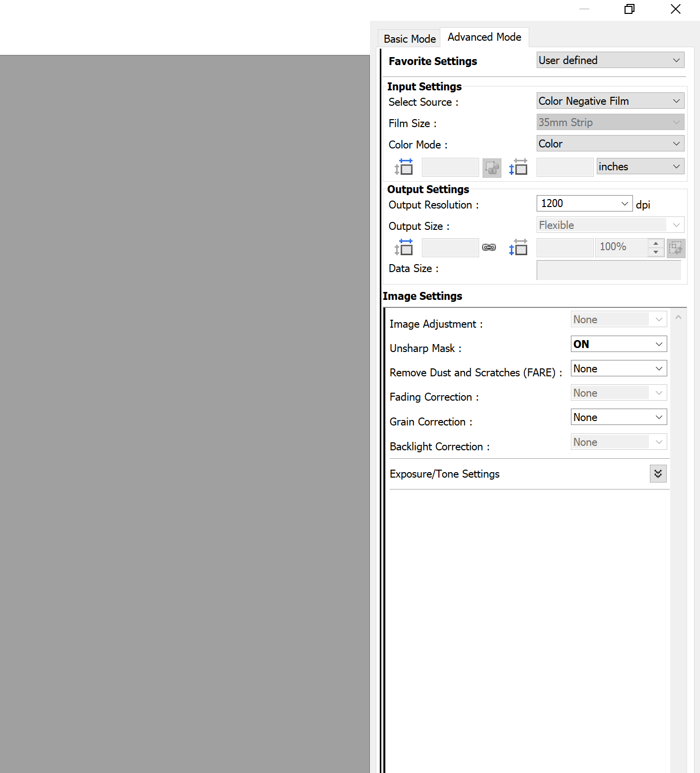Click the output width field

[x=450, y=248]
